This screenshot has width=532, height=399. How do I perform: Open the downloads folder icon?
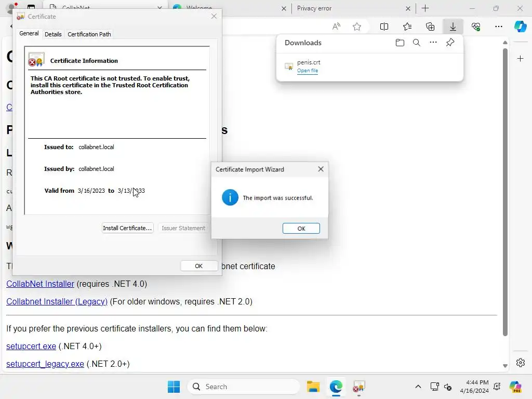tap(400, 43)
